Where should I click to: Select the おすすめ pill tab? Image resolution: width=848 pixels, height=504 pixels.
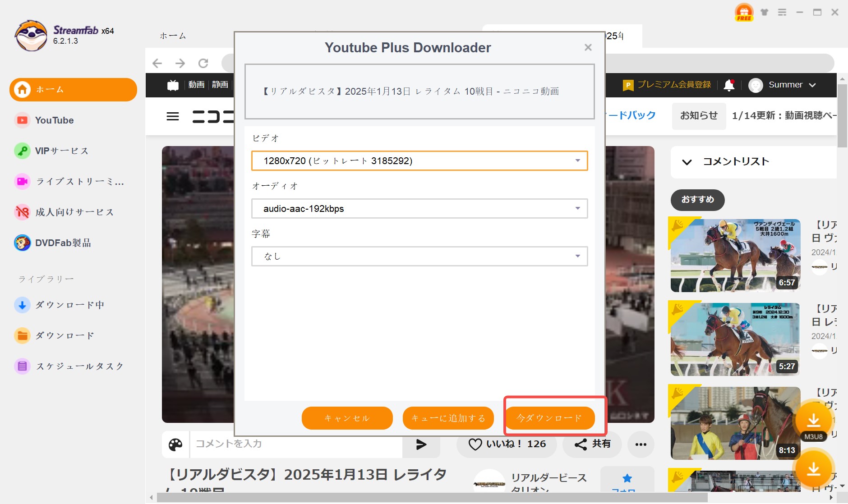[697, 200]
